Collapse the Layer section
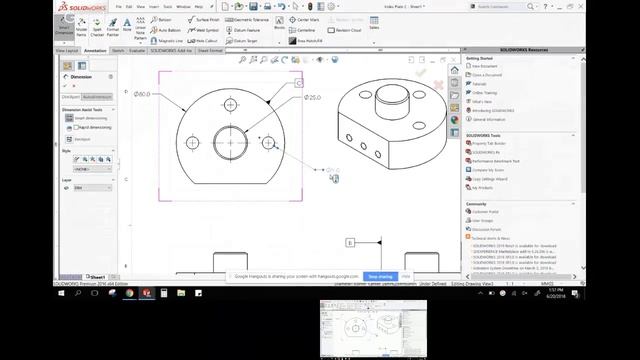The image size is (640, 360). pyautogui.click(x=113, y=180)
